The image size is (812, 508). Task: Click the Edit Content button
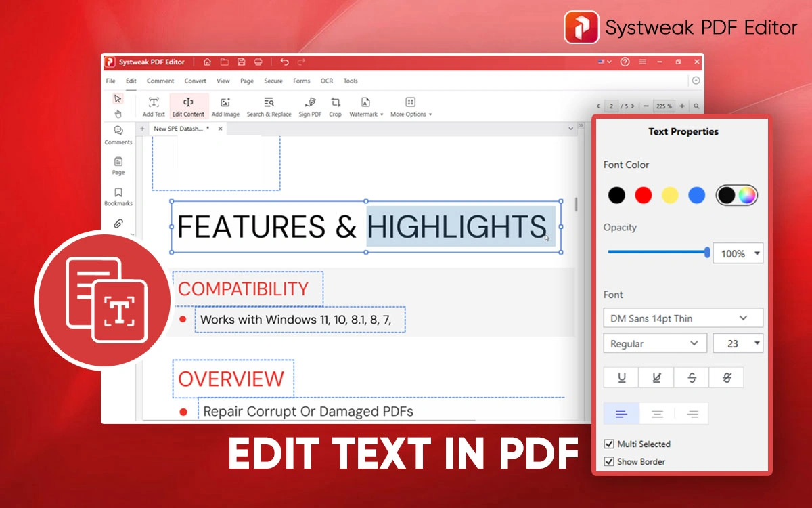tap(188, 106)
